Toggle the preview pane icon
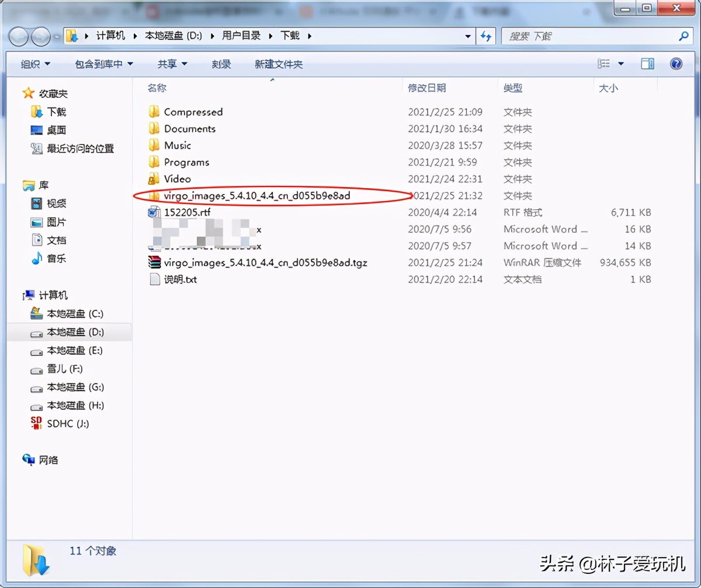Screen dimensions: 701x588 647,64
